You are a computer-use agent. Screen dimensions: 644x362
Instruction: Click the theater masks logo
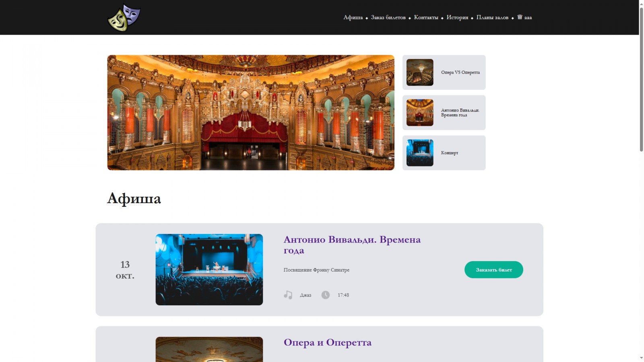pos(124,18)
